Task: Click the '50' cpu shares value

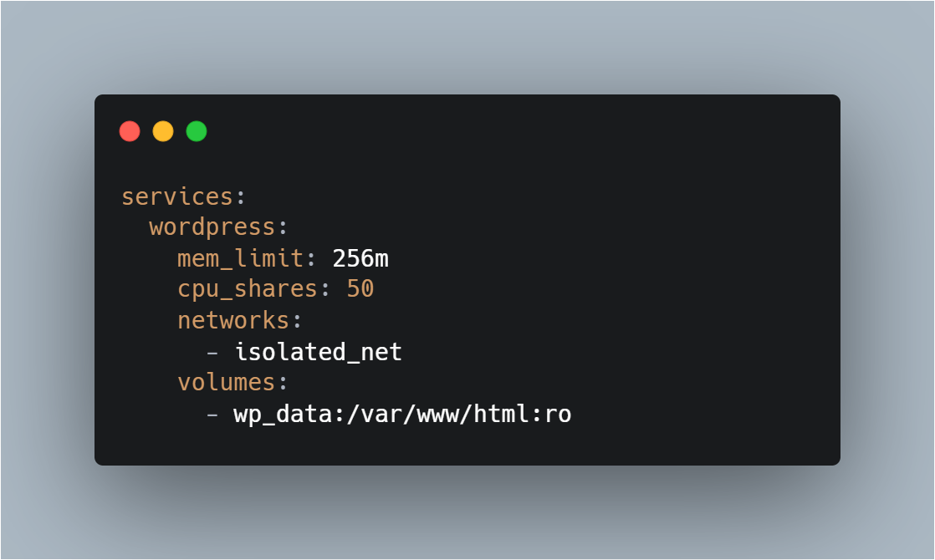Action: click(x=360, y=289)
